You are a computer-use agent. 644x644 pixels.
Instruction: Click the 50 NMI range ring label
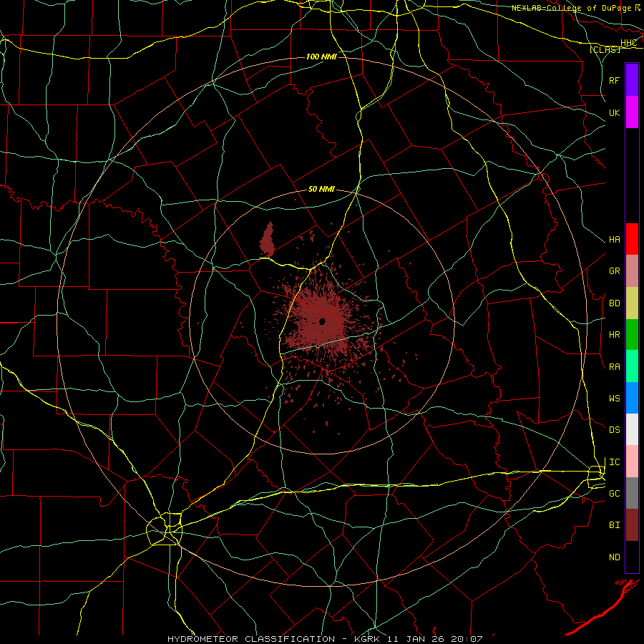(x=321, y=189)
